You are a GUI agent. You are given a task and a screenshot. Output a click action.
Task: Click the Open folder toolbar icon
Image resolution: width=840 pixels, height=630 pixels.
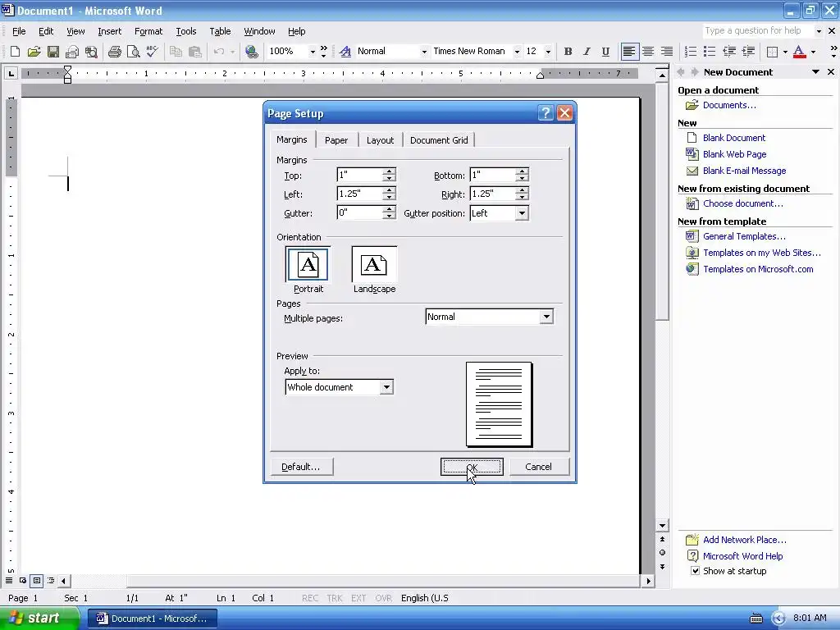34,52
